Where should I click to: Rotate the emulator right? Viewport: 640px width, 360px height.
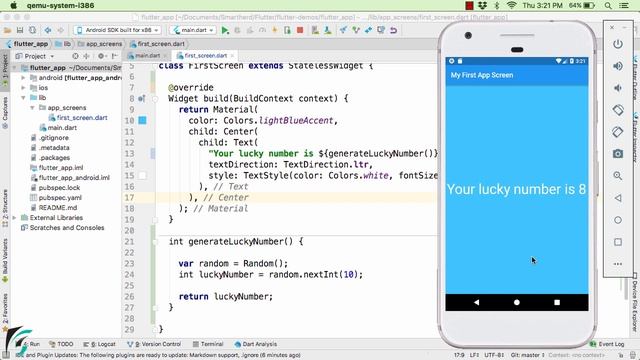(x=618, y=132)
